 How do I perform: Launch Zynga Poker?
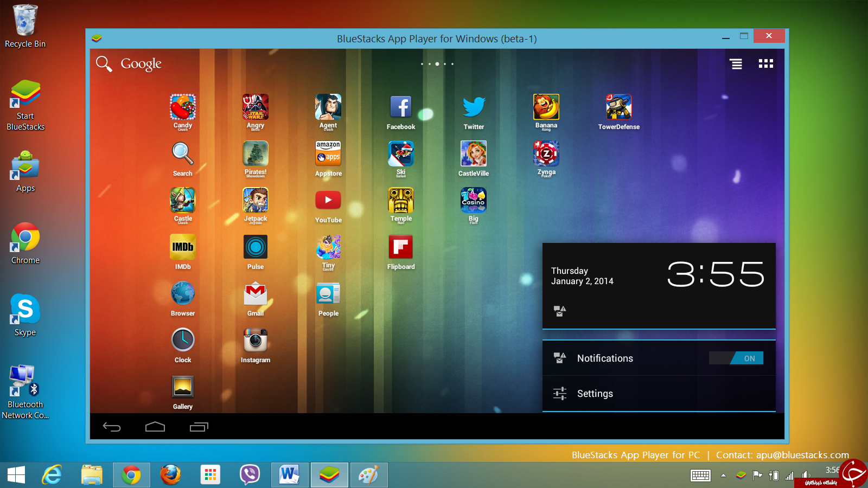click(x=546, y=154)
